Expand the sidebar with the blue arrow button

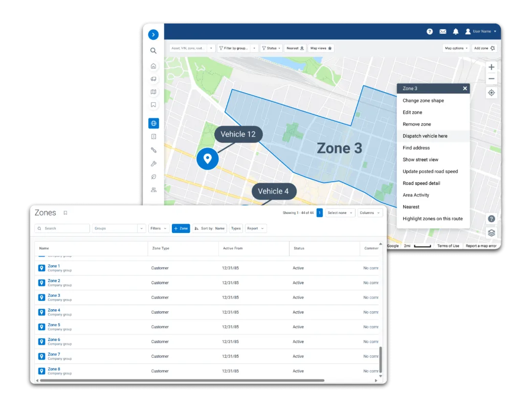click(153, 34)
